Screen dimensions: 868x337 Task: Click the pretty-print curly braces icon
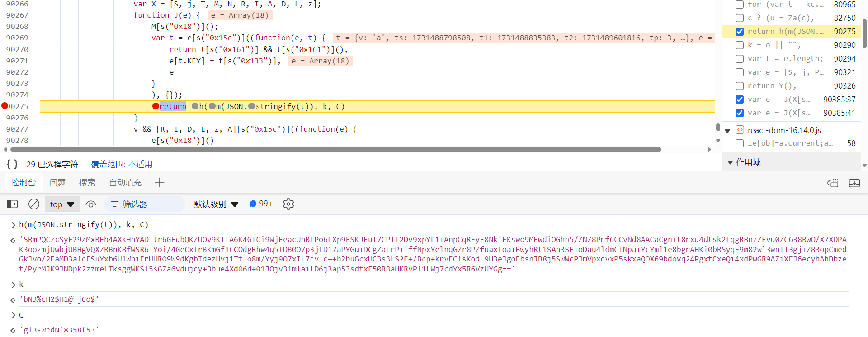click(12, 164)
